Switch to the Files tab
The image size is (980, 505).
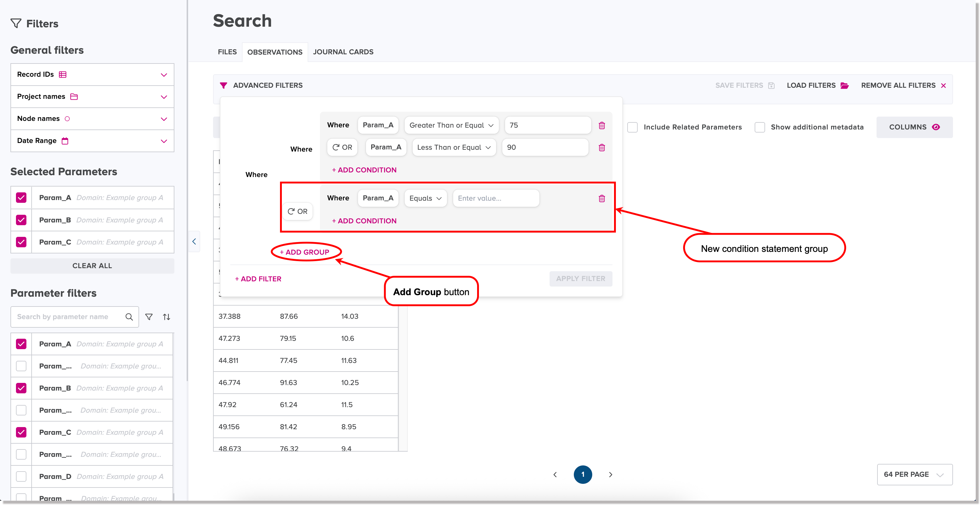click(x=227, y=52)
